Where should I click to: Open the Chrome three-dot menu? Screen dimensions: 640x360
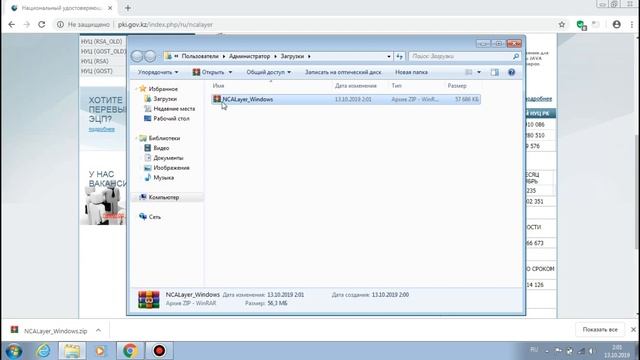point(632,24)
